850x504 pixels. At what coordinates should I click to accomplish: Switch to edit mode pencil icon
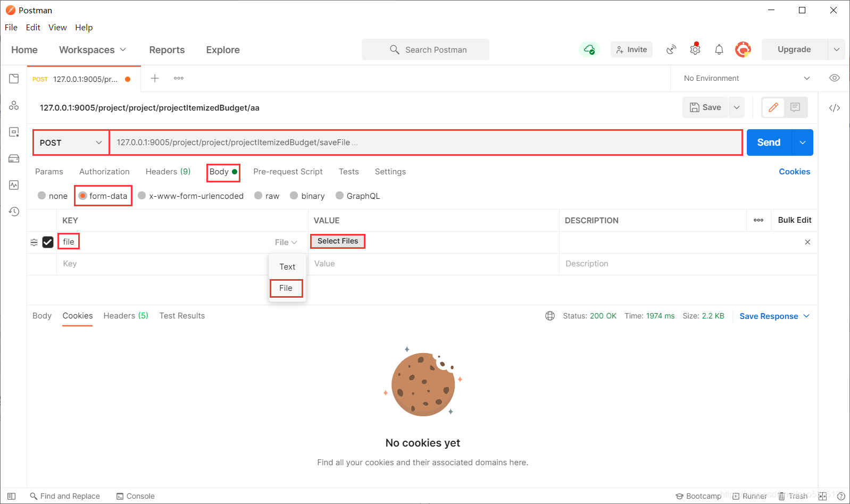pos(773,107)
